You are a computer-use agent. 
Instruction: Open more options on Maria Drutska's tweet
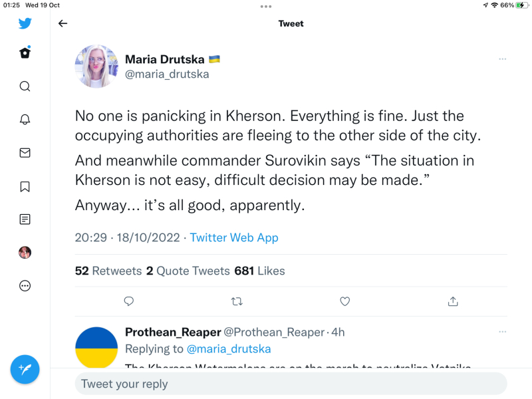click(503, 59)
